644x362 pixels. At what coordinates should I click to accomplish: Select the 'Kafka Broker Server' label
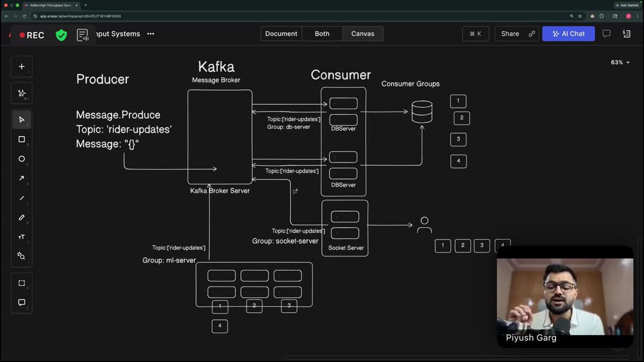point(220,191)
